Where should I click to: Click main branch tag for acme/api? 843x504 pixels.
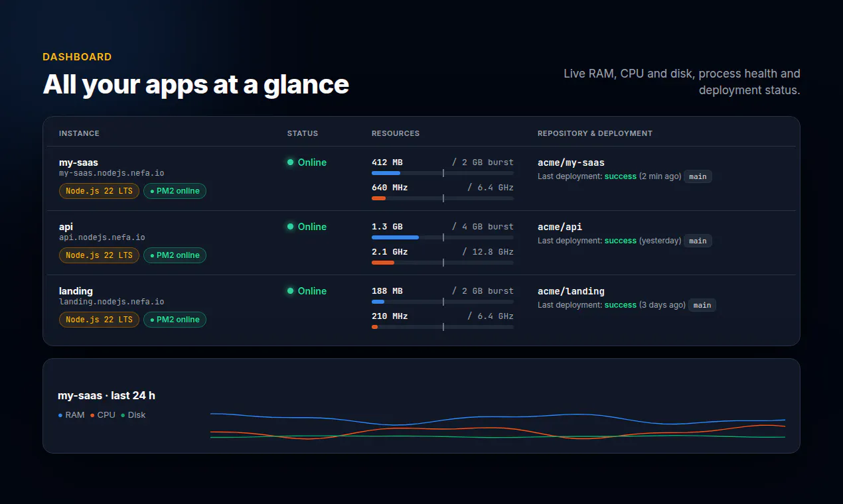698,241
